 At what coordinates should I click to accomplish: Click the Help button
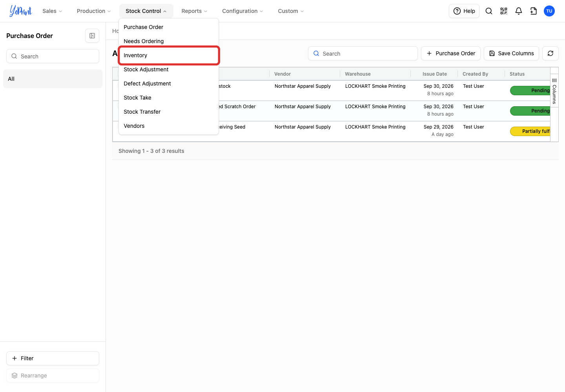click(464, 11)
